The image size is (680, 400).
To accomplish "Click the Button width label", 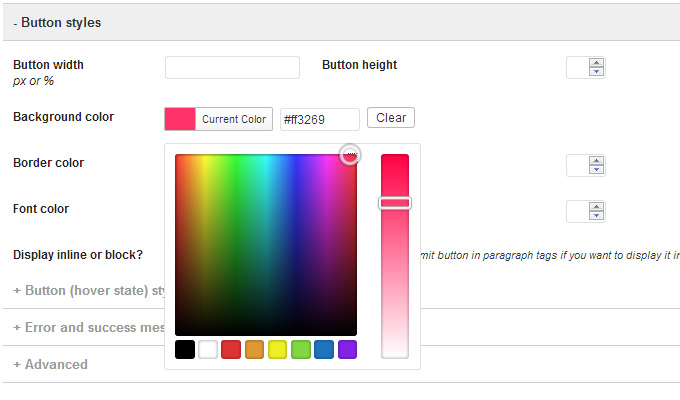I will pyautogui.click(x=48, y=65).
